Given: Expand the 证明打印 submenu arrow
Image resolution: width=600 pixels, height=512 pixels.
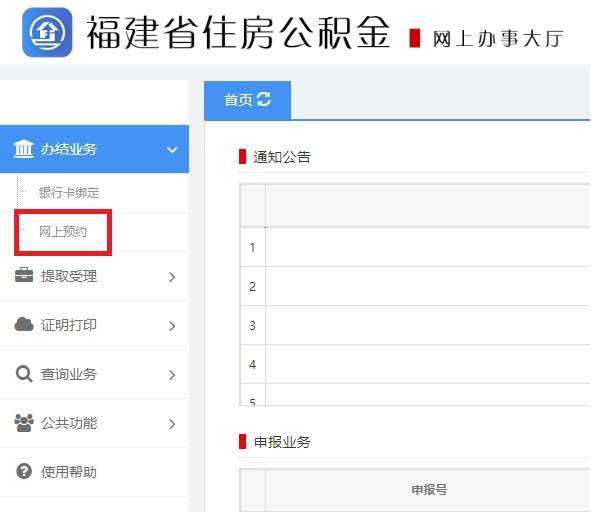Looking at the screenshot, I should click(x=172, y=326).
